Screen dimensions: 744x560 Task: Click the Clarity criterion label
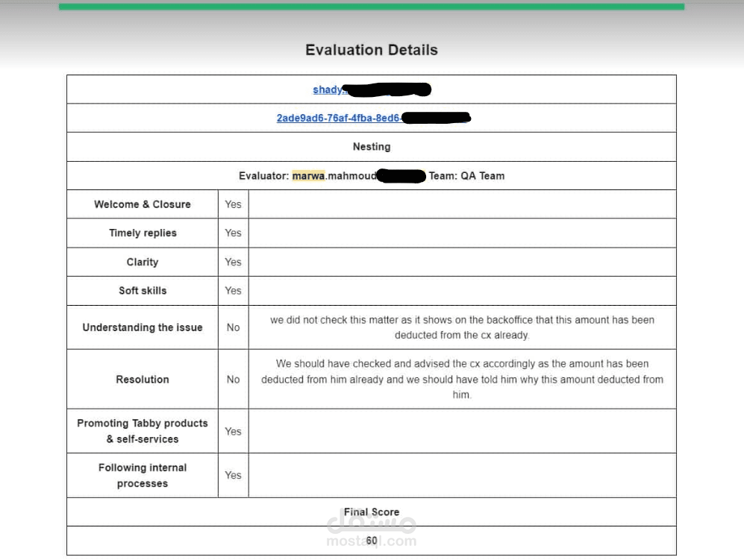point(143,262)
